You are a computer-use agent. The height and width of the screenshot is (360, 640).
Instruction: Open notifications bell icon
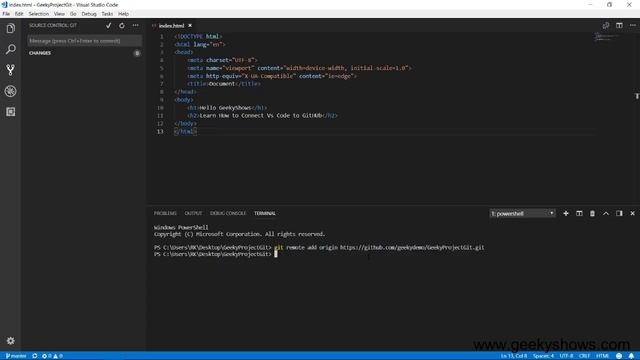point(631,356)
